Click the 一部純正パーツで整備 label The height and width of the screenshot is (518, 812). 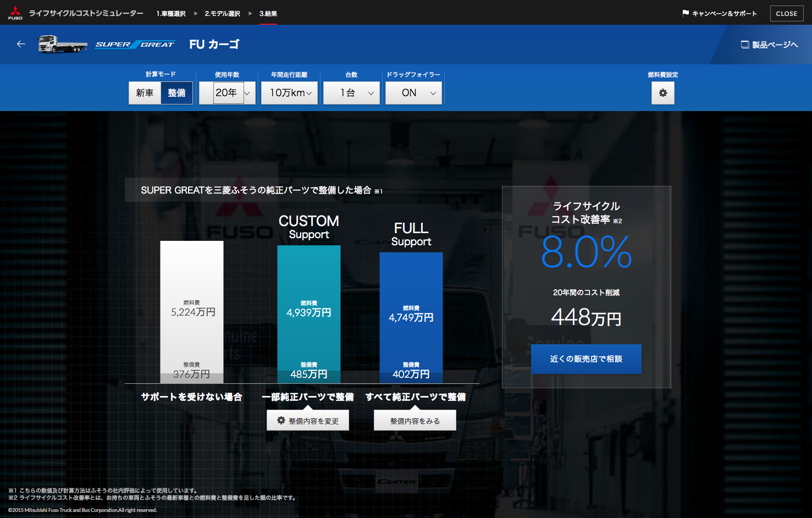click(308, 396)
